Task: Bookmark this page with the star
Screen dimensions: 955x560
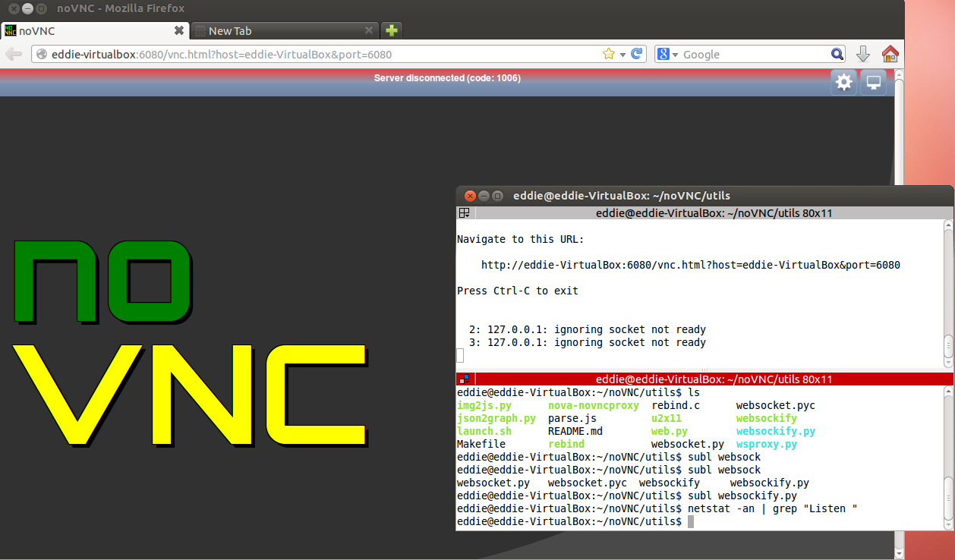Action: click(608, 54)
